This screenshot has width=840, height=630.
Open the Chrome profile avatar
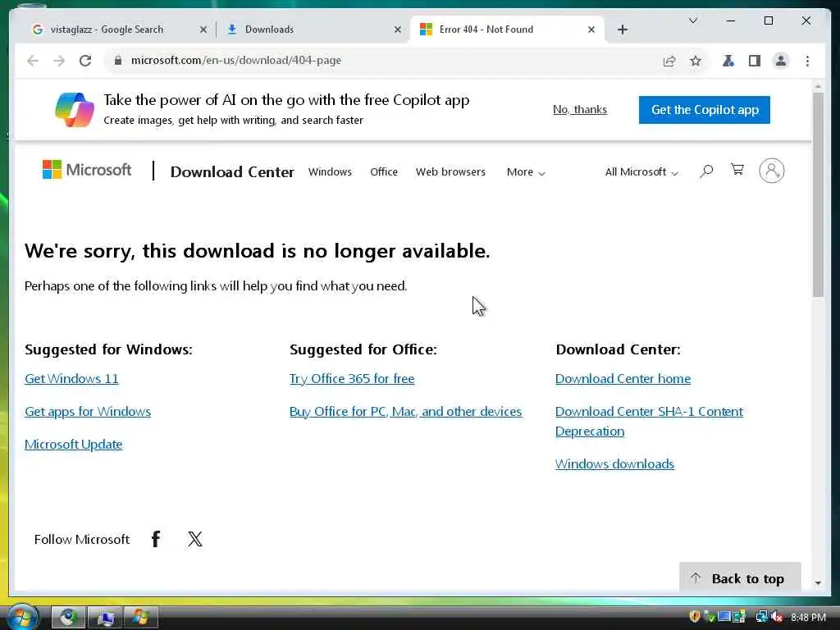(781, 61)
